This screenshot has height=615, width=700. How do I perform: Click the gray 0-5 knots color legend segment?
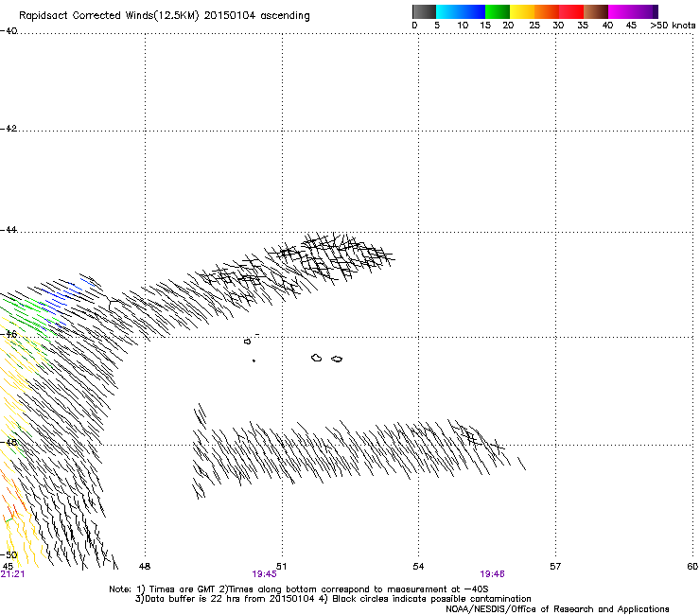point(424,11)
